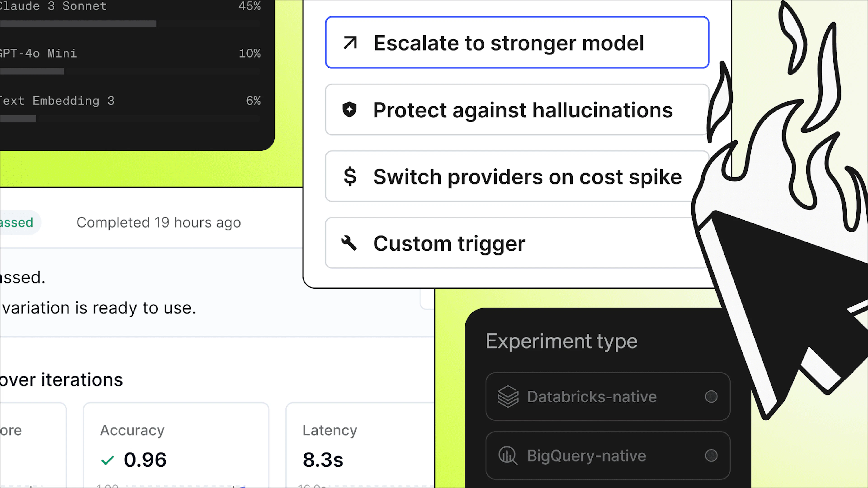Click the Claude 3 Sonnet usage bar
This screenshot has height=488, width=868.
click(x=130, y=23)
